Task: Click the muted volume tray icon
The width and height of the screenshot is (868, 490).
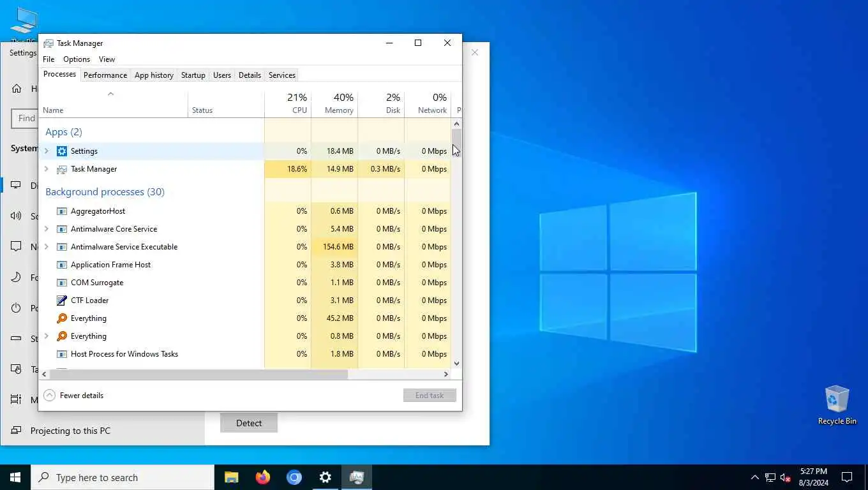Action: pyautogui.click(x=786, y=477)
